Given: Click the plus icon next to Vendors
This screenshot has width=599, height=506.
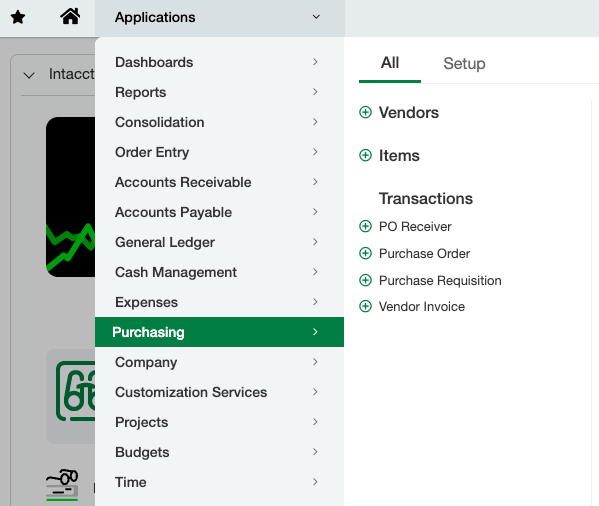Looking at the screenshot, I should [365, 112].
